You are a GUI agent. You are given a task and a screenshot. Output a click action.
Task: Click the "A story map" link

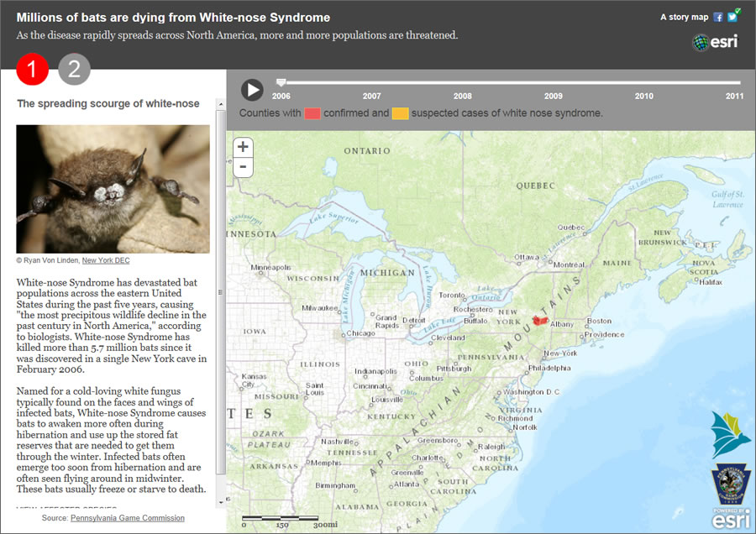[684, 16]
